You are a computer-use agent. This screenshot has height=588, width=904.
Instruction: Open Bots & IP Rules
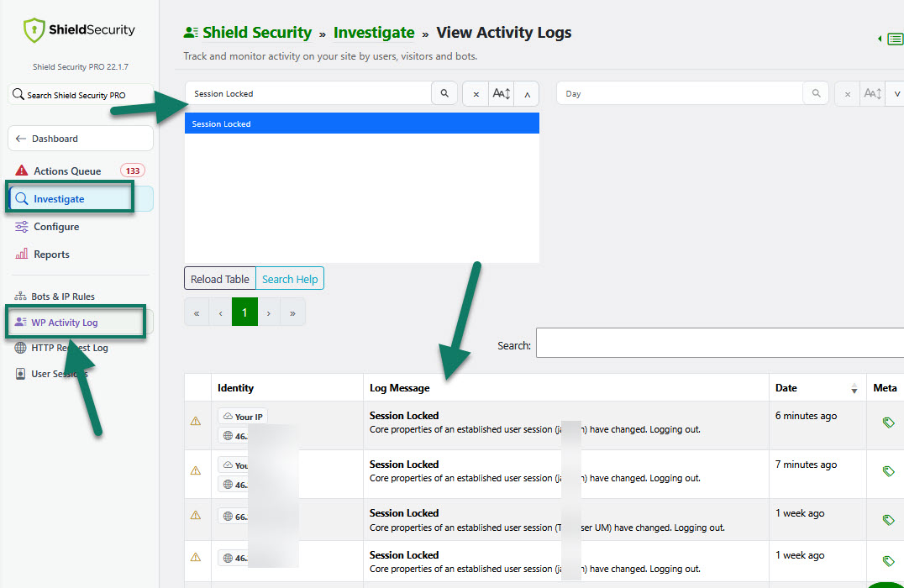pos(63,297)
